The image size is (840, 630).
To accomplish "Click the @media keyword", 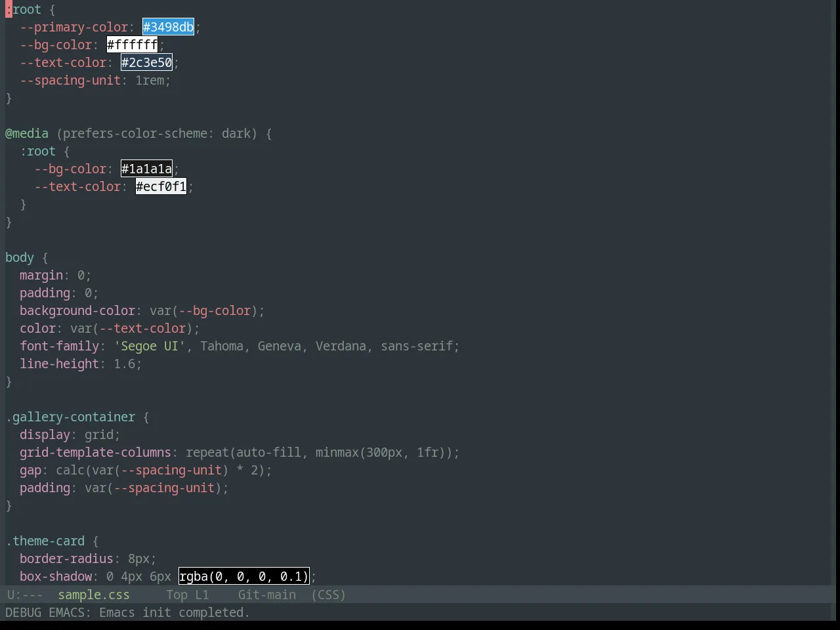I will tap(27, 133).
